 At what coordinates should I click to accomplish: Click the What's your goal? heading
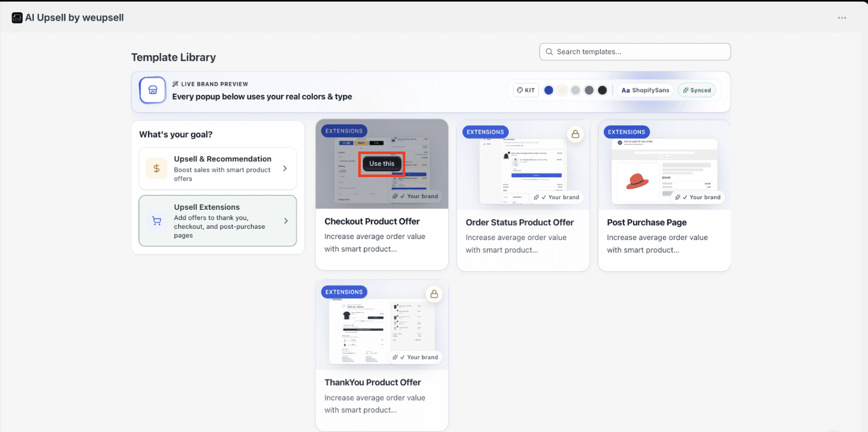point(176,135)
